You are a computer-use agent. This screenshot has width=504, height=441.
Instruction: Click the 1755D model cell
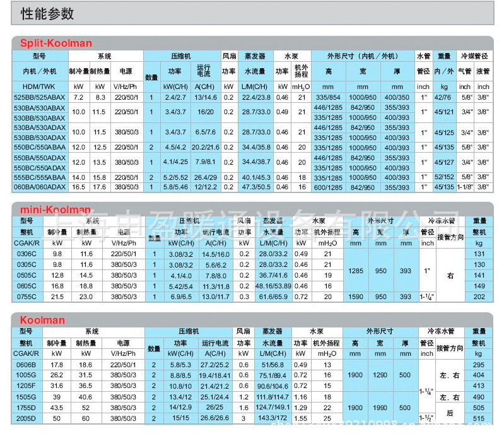(26, 408)
